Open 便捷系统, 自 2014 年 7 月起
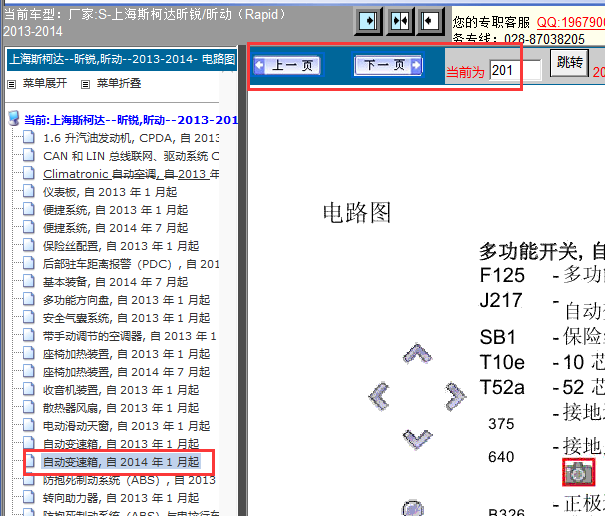 115,228
